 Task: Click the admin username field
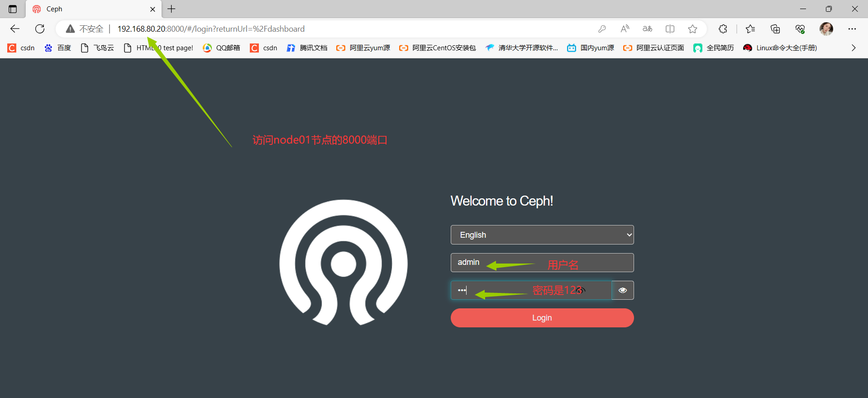[542, 263]
